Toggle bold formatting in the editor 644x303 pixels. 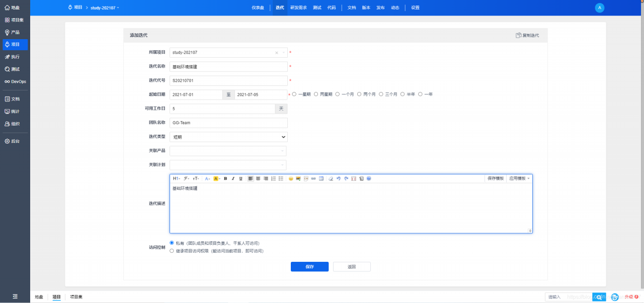point(225,178)
